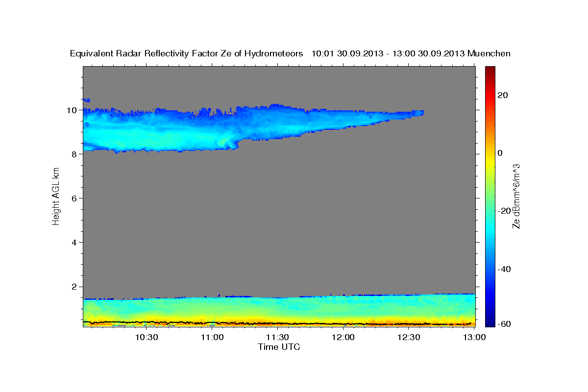
Task: Click the 11:00 time tick label
Action: click(x=212, y=338)
